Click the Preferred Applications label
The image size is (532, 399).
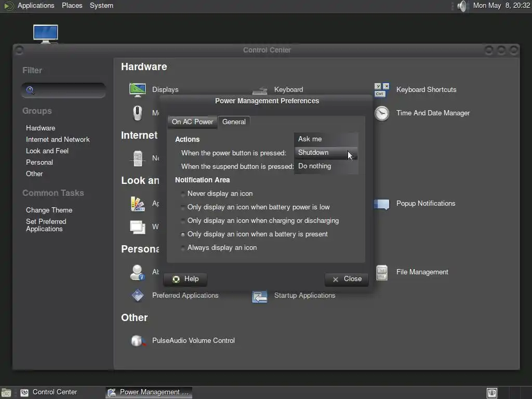pyautogui.click(x=185, y=296)
